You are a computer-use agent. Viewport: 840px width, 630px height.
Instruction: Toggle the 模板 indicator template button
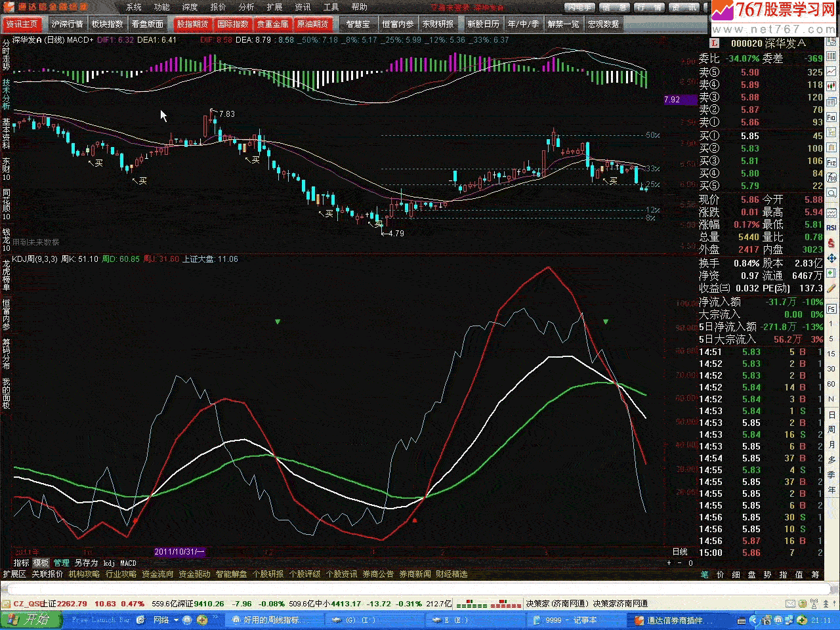point(41,563)
